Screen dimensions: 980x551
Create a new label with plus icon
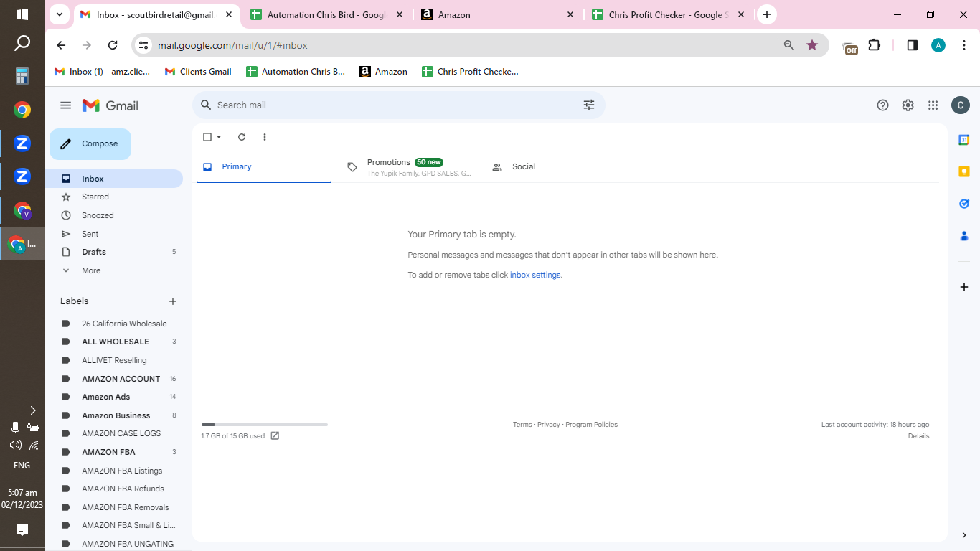pyautogui.click(x=172, y=301)
